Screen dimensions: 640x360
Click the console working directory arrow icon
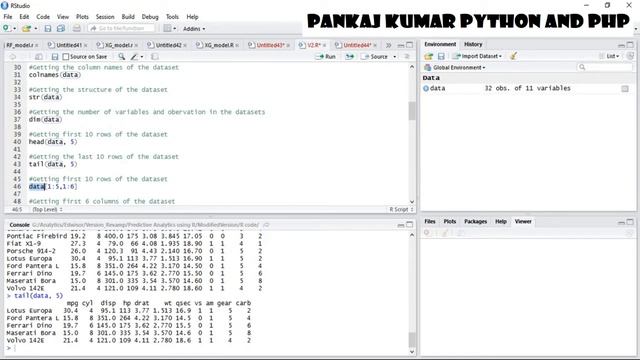click(266, 225)
